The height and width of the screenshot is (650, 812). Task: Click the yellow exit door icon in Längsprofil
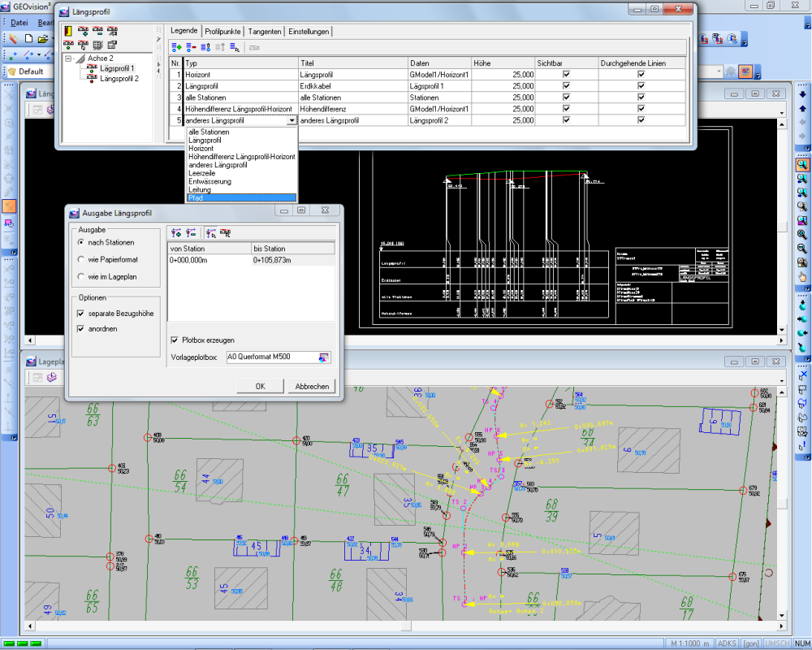click(68, 31)
